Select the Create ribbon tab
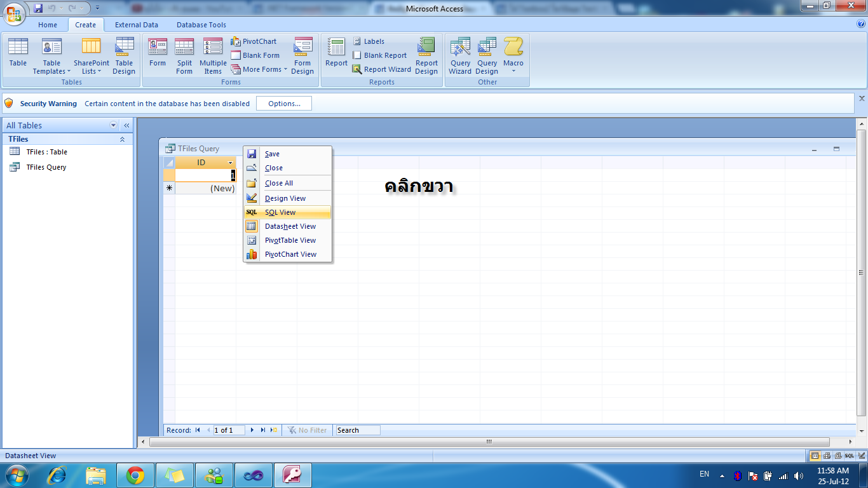 [x=86, y=25]
